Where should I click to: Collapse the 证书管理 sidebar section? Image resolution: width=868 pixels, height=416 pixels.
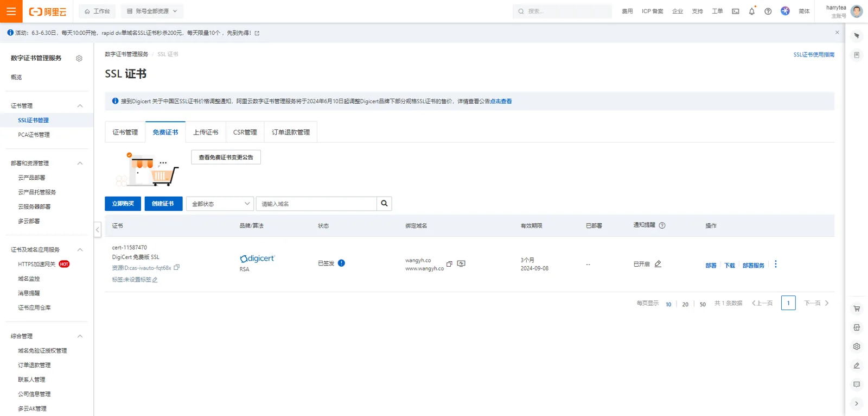point(80,106)
